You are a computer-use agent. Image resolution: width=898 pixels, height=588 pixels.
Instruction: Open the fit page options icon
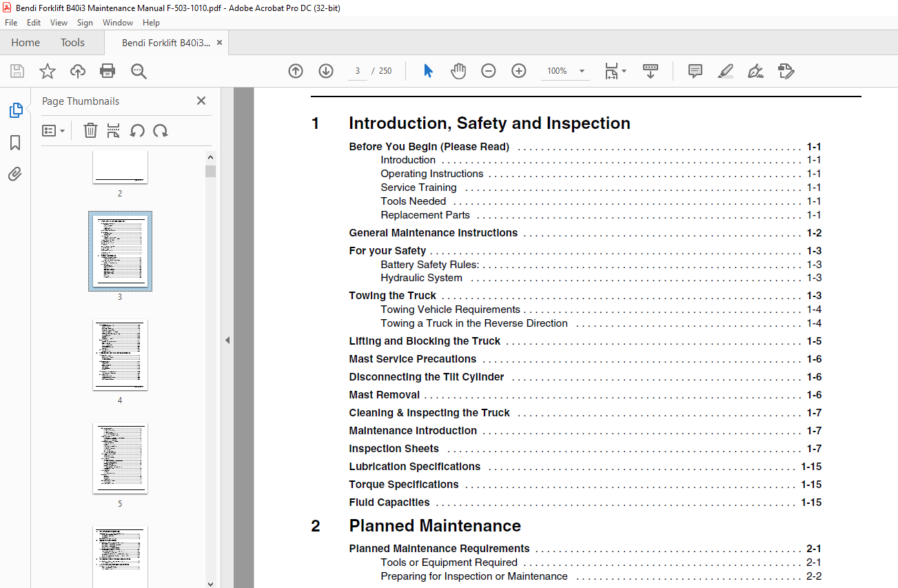[615, 71]
